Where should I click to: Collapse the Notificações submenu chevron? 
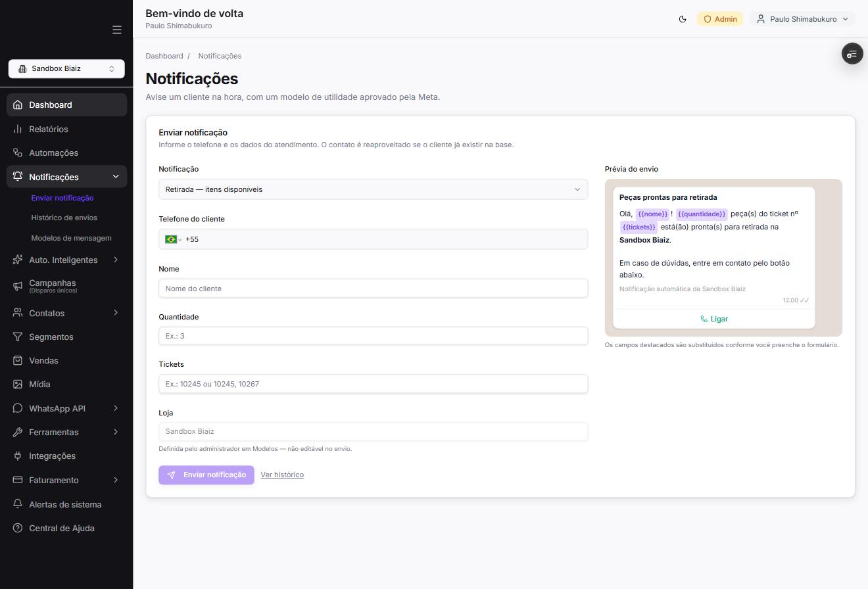click(116, 177)
